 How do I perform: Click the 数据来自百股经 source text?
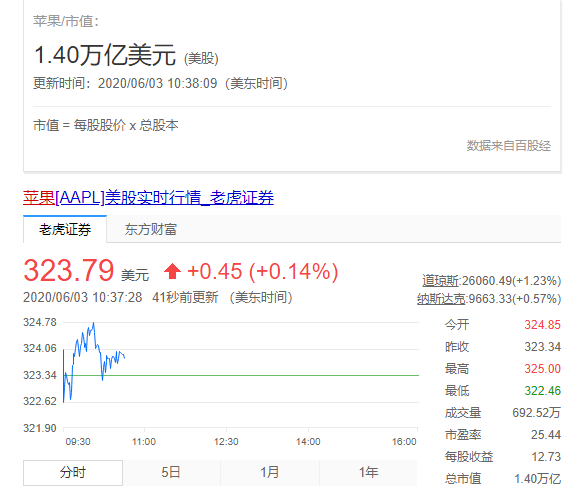508,145
